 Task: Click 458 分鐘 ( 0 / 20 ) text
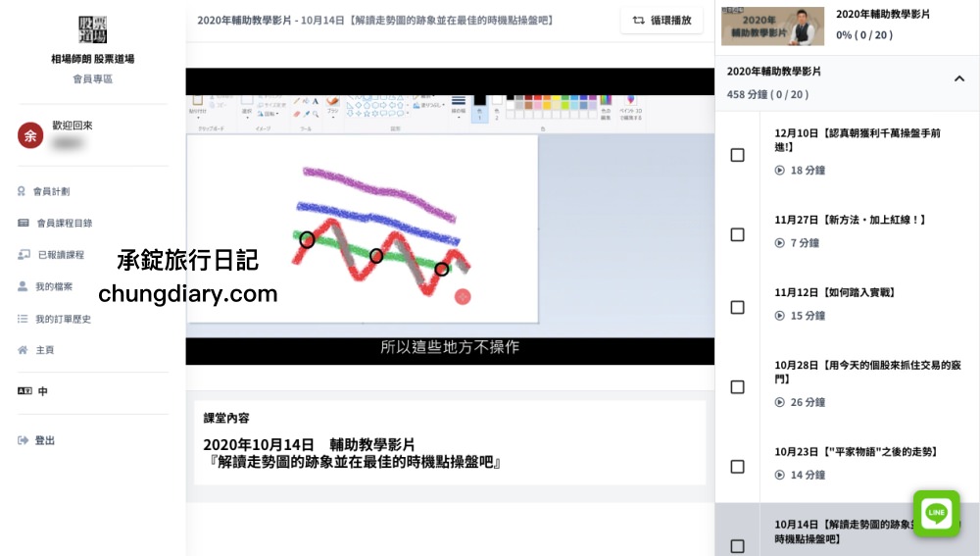[767, 94]
